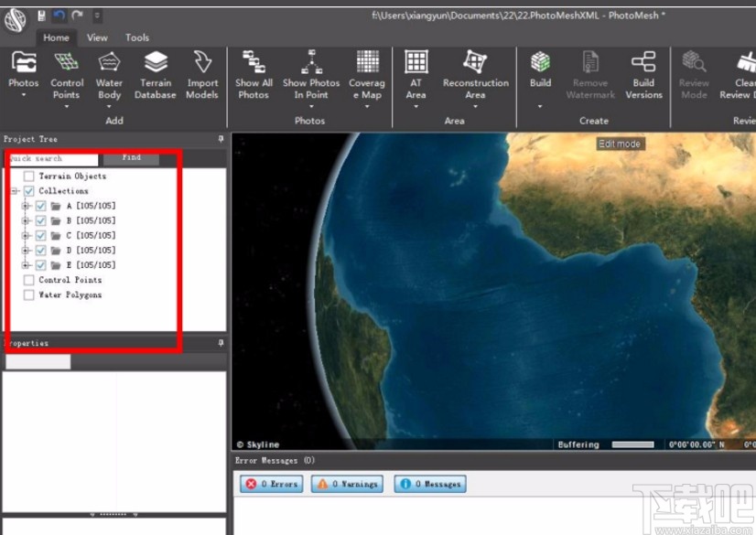Add photos using the Photos icon
Screen dimensions: 756x535
[x=24, y=62]
